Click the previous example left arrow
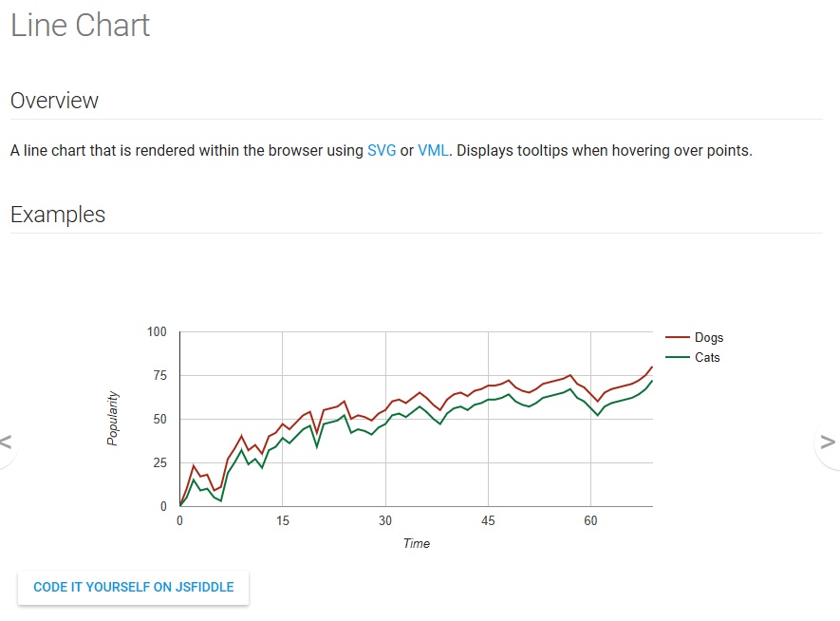840x621 pixels. [6, 442]
